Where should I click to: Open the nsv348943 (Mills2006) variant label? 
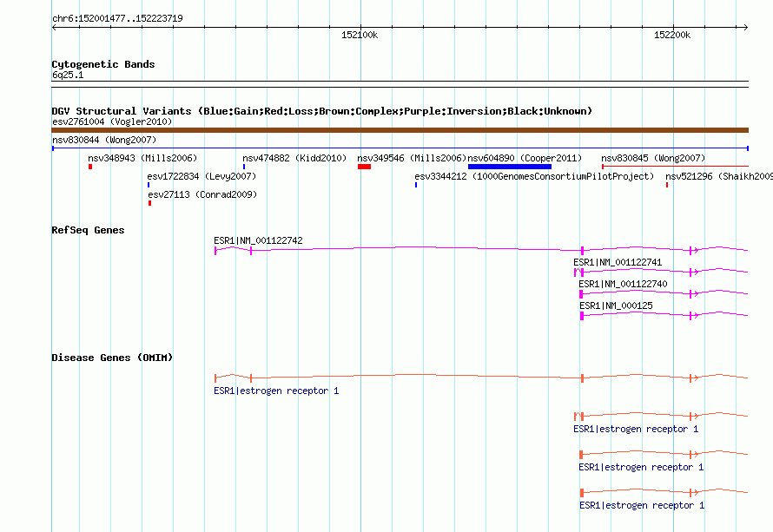(x=142, y=158)
